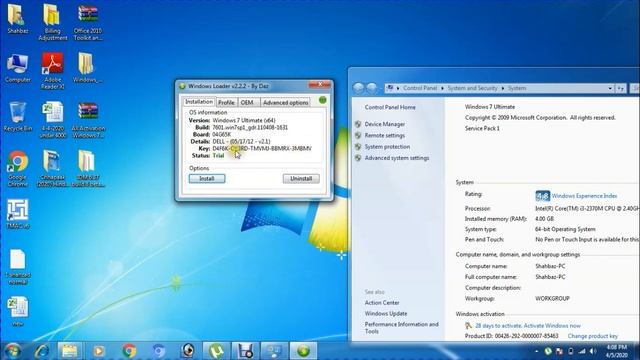Open Google Chrome from the taskbar

[129, 351]
